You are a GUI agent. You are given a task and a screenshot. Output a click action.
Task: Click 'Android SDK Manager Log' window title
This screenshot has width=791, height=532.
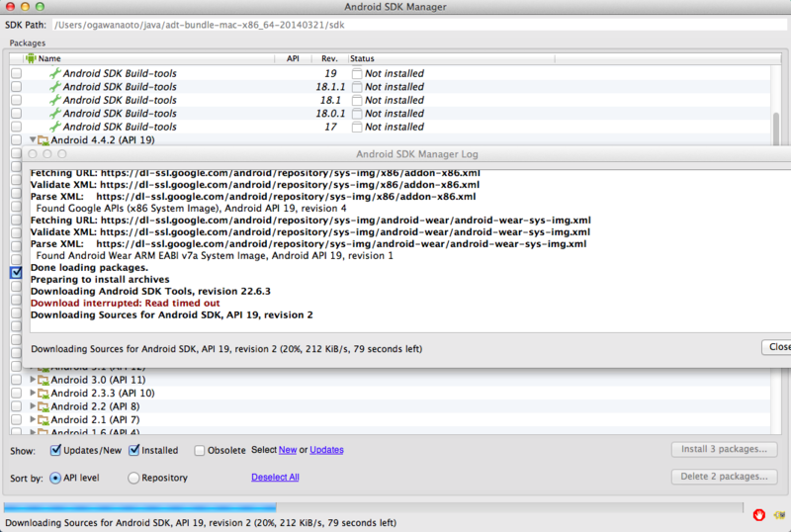coord(417,154)
